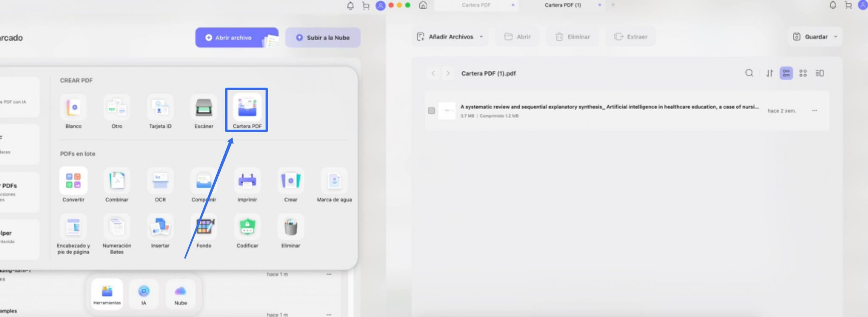Open the Guardar options dropdown

point(836,37)
